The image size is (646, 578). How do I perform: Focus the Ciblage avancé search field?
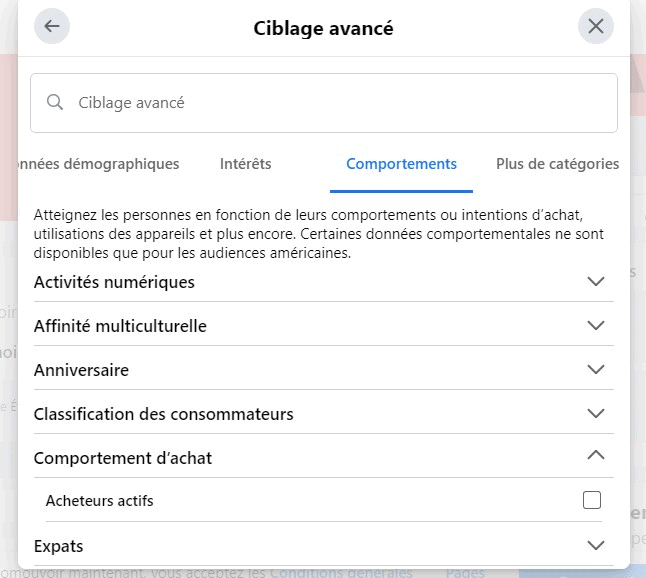pyautogui.click(x=324, y=103)
